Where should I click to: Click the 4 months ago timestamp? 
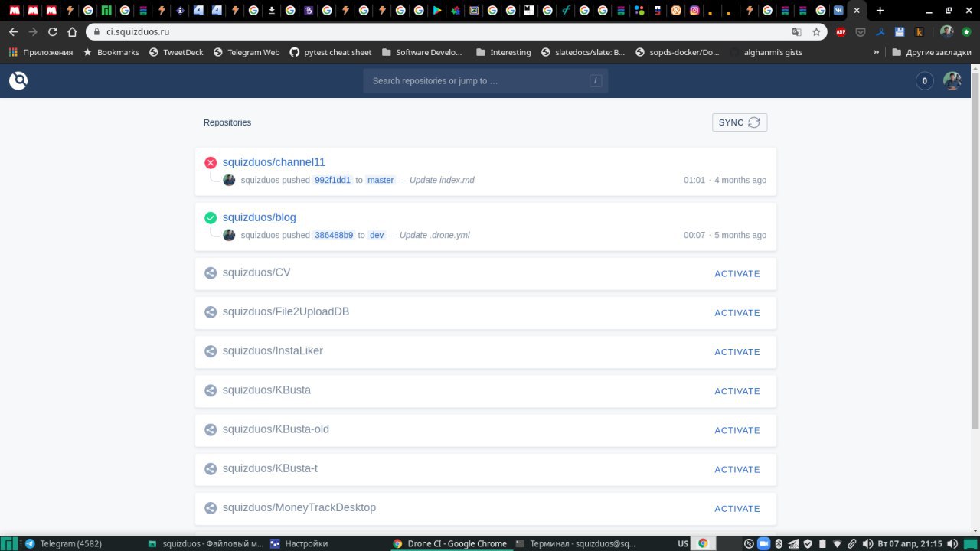pos(740,180)
